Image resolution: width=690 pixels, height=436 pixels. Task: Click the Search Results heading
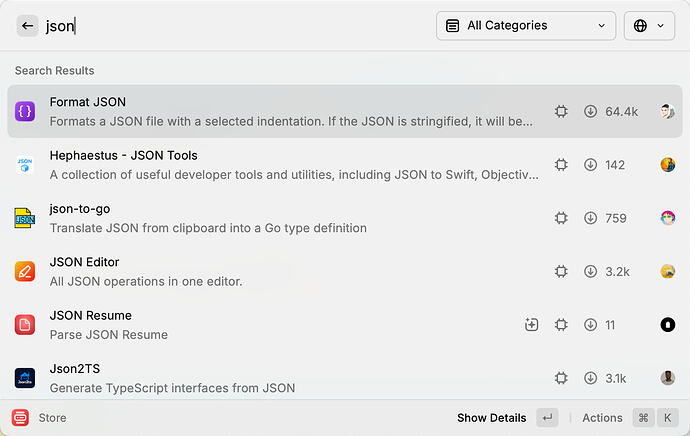click(x=55, y=71)
